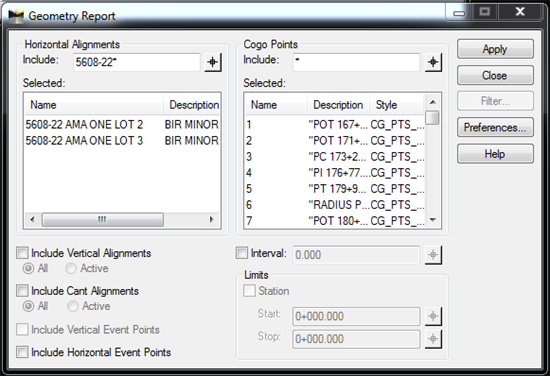Image resolution: width=550 pixels, height=376 pixels.
Task: Click the Stop station input field
Action: pyautogui.click(x=356, y=339)
